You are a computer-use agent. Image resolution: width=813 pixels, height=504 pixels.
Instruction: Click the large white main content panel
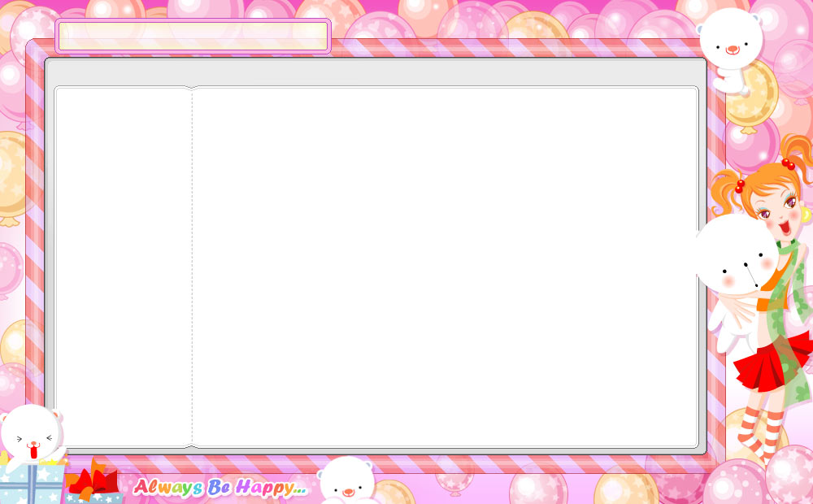445,267
